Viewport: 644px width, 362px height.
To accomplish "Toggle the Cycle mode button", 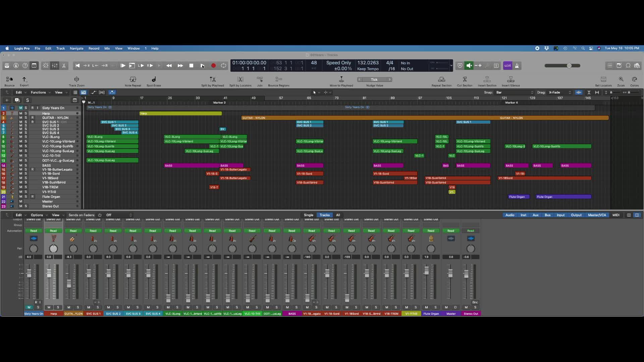I will tap(223, 66).
